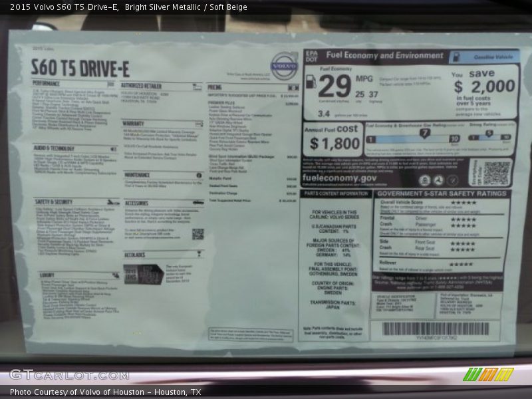Click the agency seals near fueleconomy.gov
Viewport: 532px width, 399px height.
438,180
